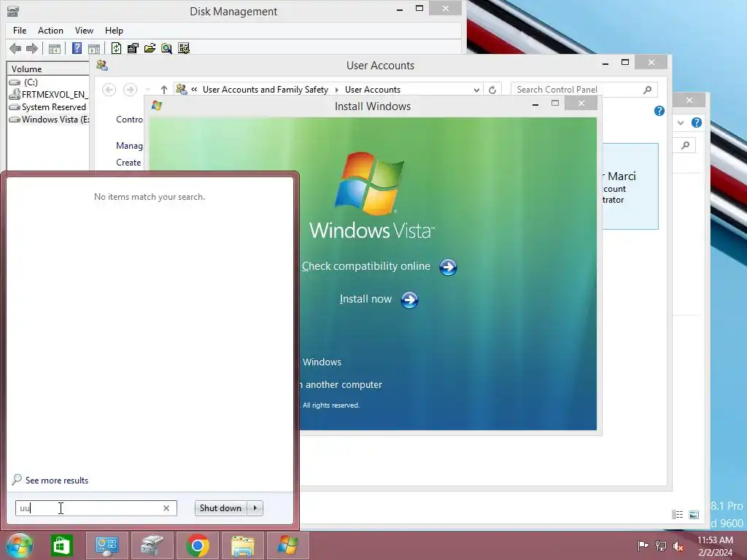747x560 pixels.
Task: Click the settings list icon in Disk Management toolbar
Action: 183,48
